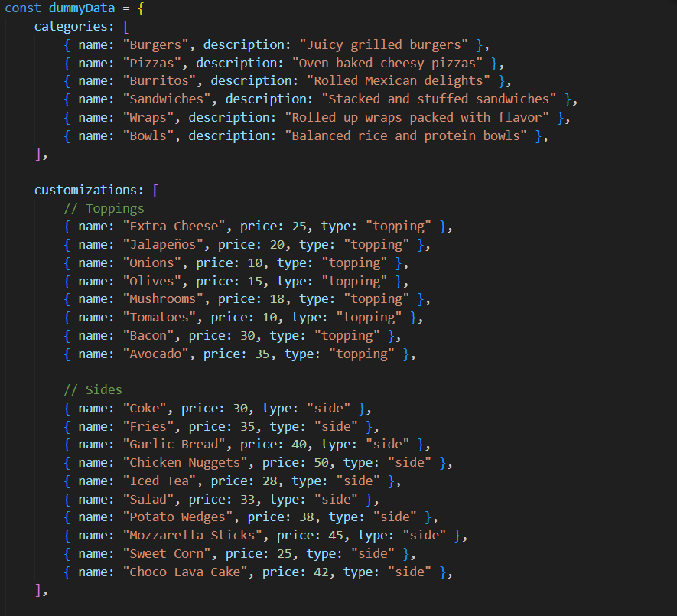Click the "Garlic Bread" string

coord(174,445)
